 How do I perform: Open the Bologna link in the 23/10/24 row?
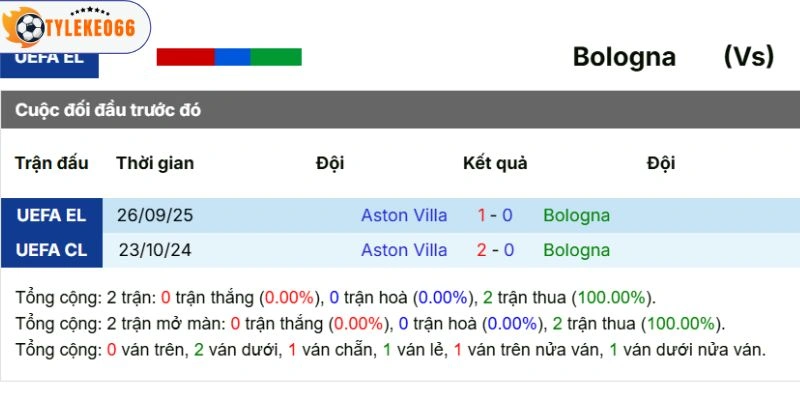(x=576, y=250)
